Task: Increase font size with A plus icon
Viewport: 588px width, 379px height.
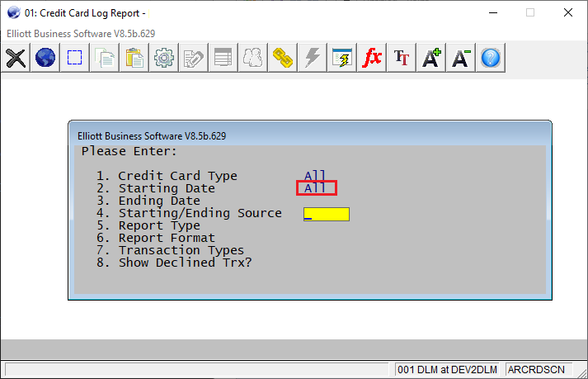Action: point(430,58)
